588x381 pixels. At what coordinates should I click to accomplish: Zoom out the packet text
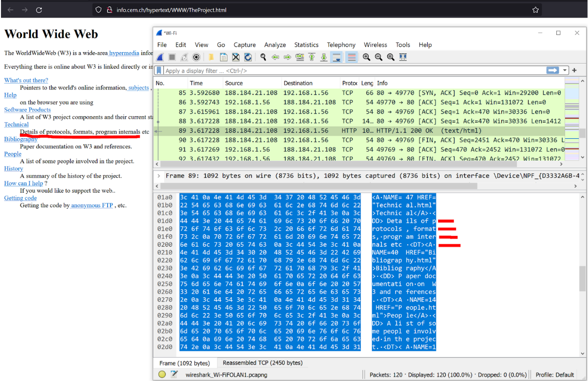379,57
